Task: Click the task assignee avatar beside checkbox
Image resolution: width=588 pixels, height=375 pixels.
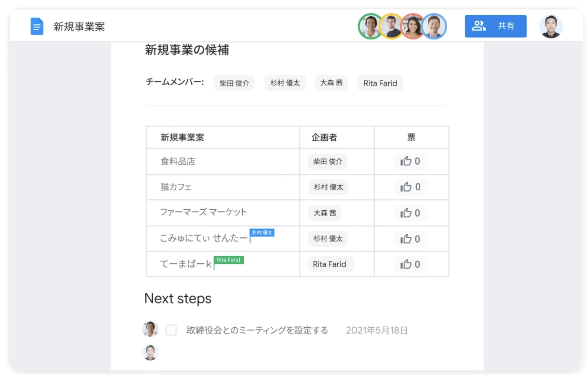Action: tap(150, 329)
